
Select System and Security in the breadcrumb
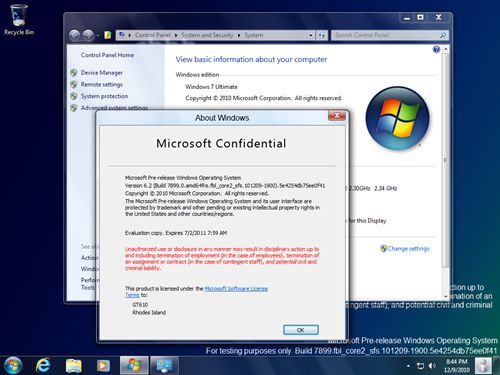207,35
